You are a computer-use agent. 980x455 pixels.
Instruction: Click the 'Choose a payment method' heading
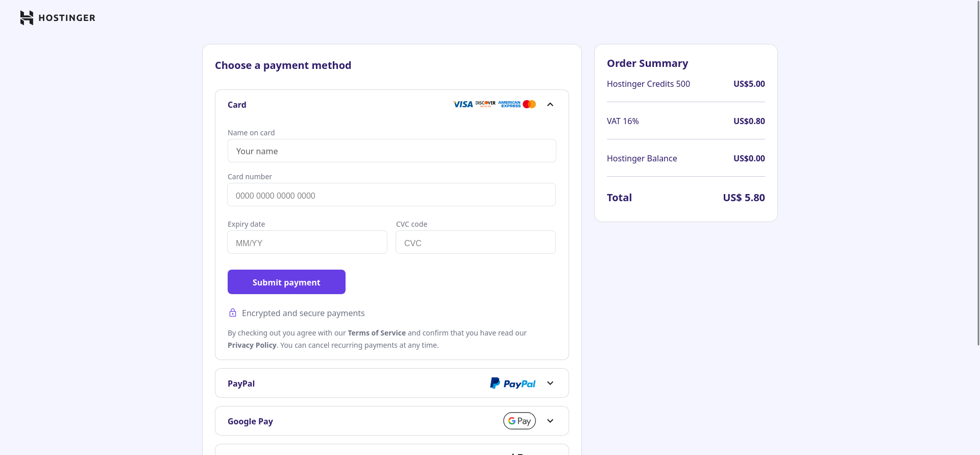point(283,65)
